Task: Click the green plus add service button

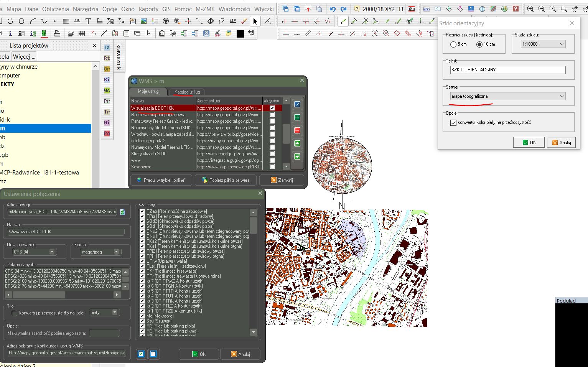Action: pos(297,117)
